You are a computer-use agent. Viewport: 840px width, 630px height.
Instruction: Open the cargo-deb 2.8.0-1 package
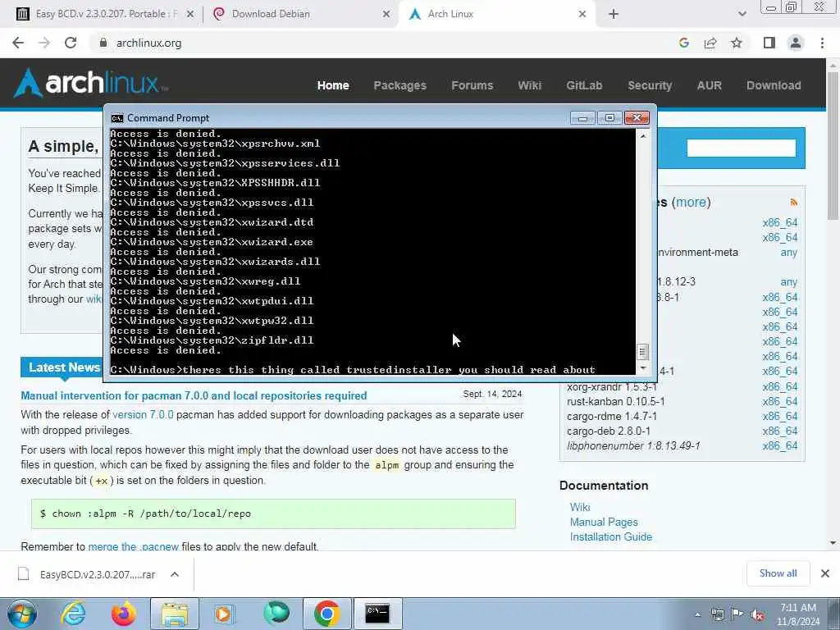[609, 431]
